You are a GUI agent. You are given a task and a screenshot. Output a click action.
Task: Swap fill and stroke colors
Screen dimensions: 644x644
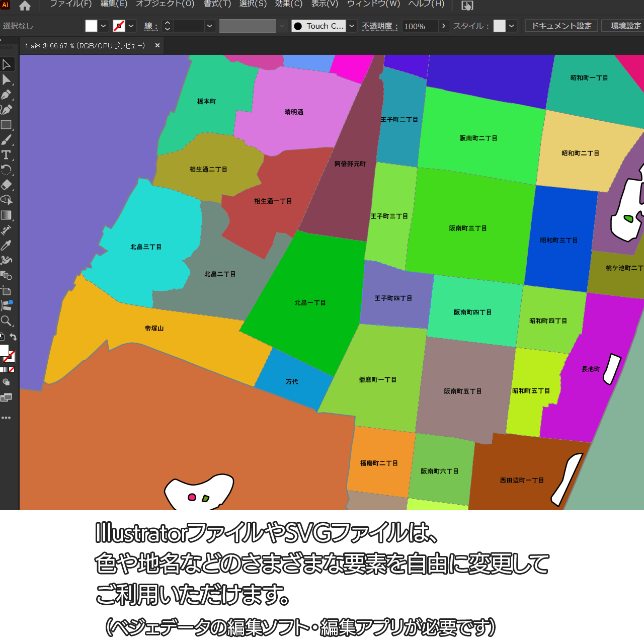point(14,337)
